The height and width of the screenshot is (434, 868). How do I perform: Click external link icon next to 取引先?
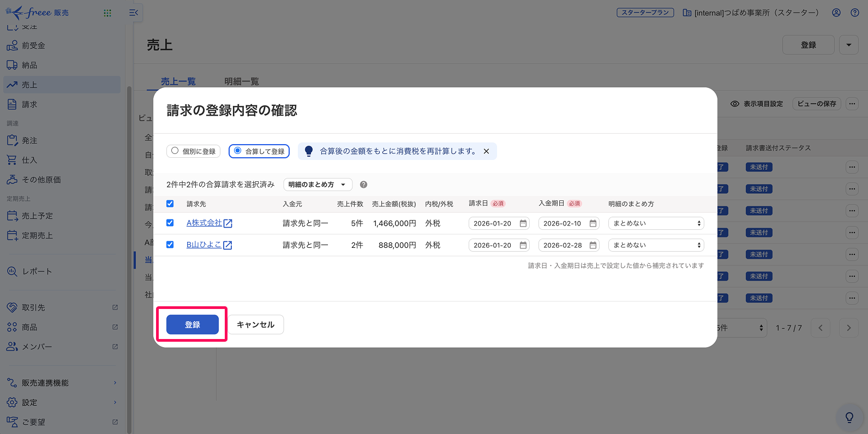(x=115, y=307)
